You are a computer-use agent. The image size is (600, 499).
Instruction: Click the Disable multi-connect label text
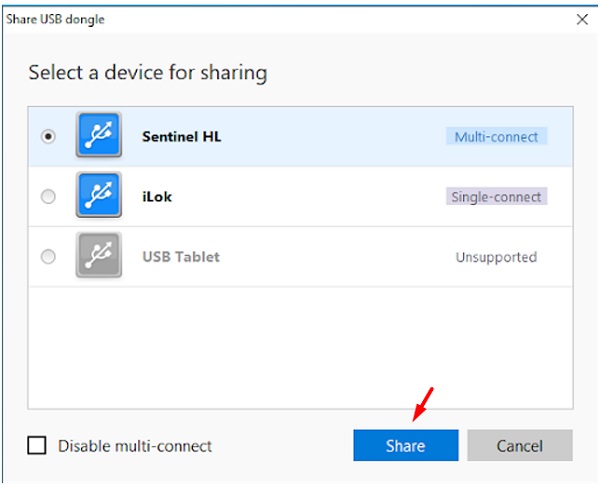point(135,446)
